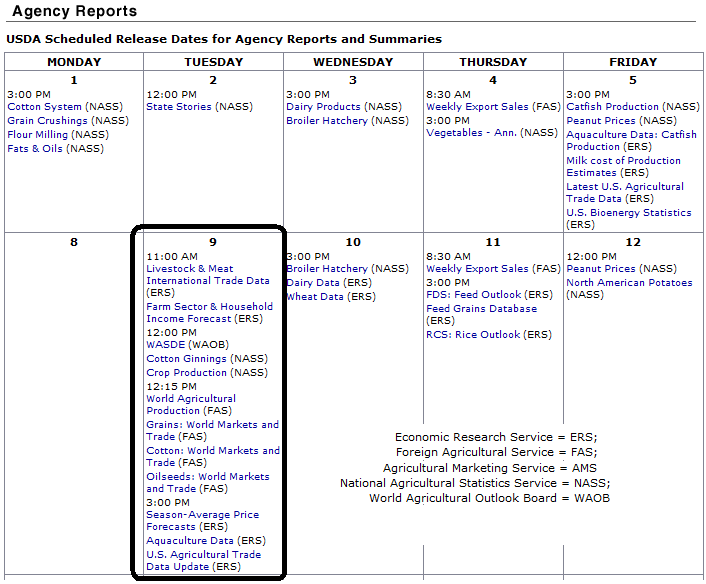The width and height of the screenshot is (706, 584).
Task: Open Peanut Prices link on Friday 5
Action: (x=601, y=121)
